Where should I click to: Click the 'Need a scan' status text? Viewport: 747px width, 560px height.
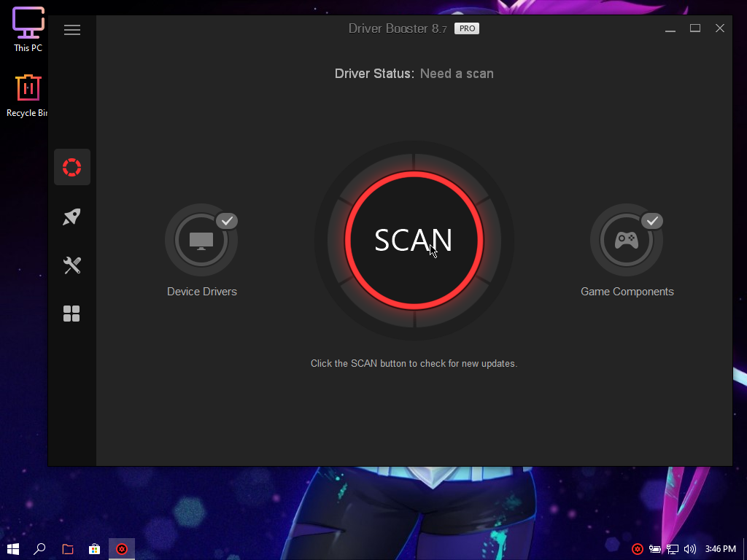coord(457,74)
